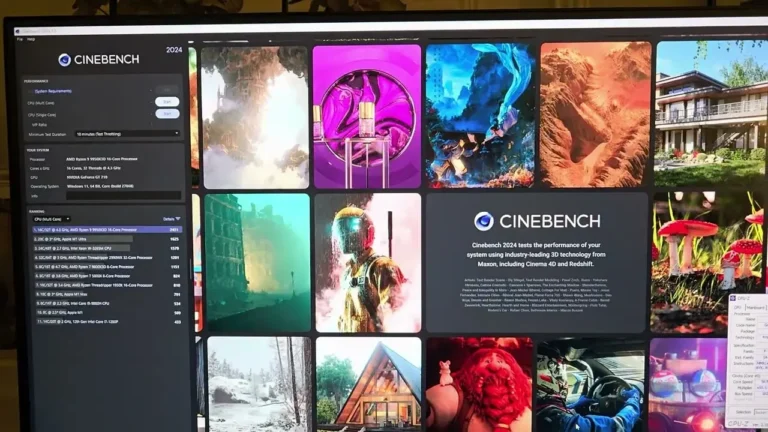Select rank 5 AMD Ryzen 7 8-Core @ 4.7 GHz row
This screenshot has width=768, height=432.
pyautogui.click(x=107, y=267)
